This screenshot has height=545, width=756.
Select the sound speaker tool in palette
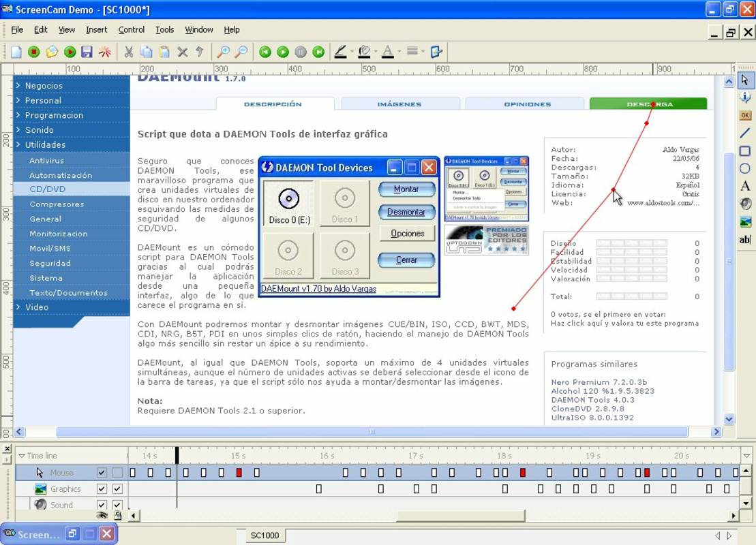[745, 204]
